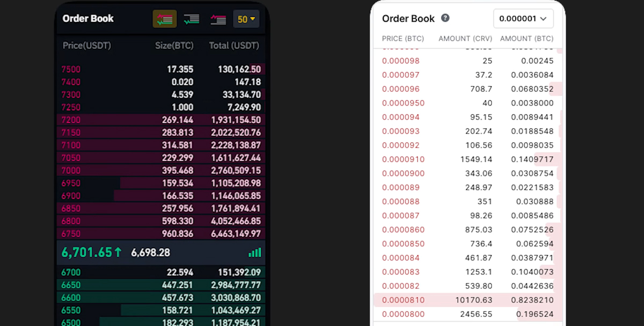644x326 pixels.
Task: Select the 6700 bid price
Action: click(71, 272)
